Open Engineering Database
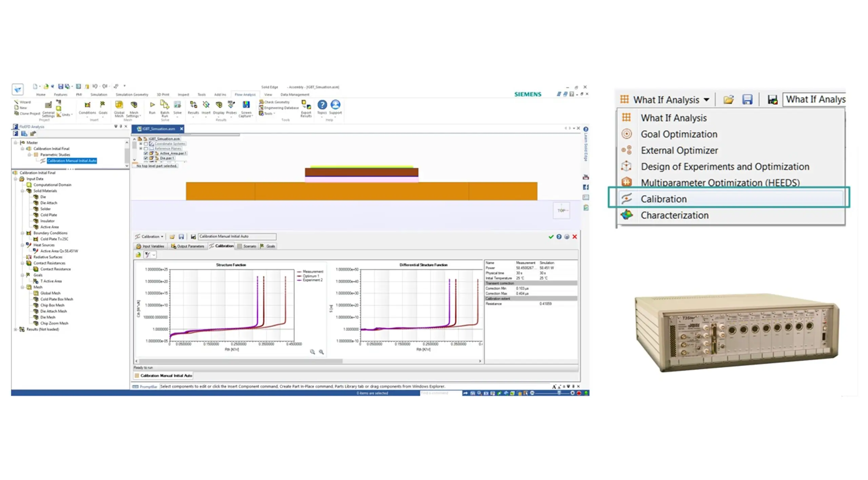 (x=279, y=108)
